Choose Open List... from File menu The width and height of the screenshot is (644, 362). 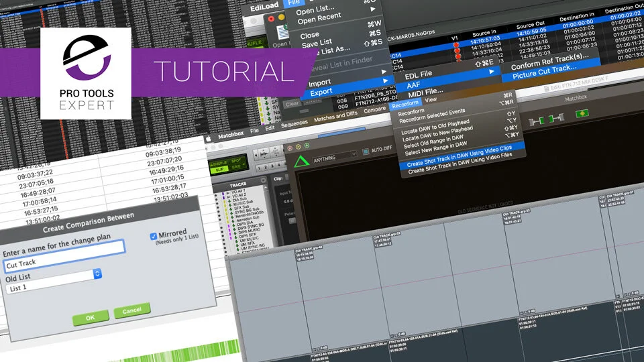click(x=315, y=10)
